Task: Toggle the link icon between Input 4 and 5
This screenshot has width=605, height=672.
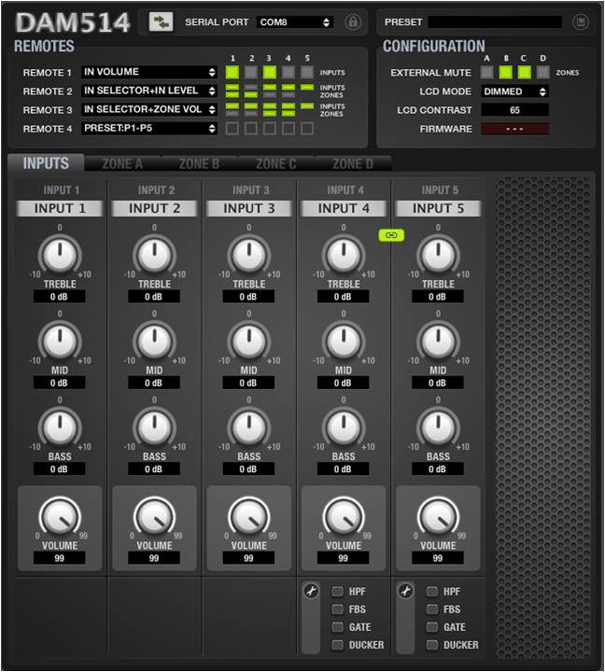Action: [x=390, y=234]
